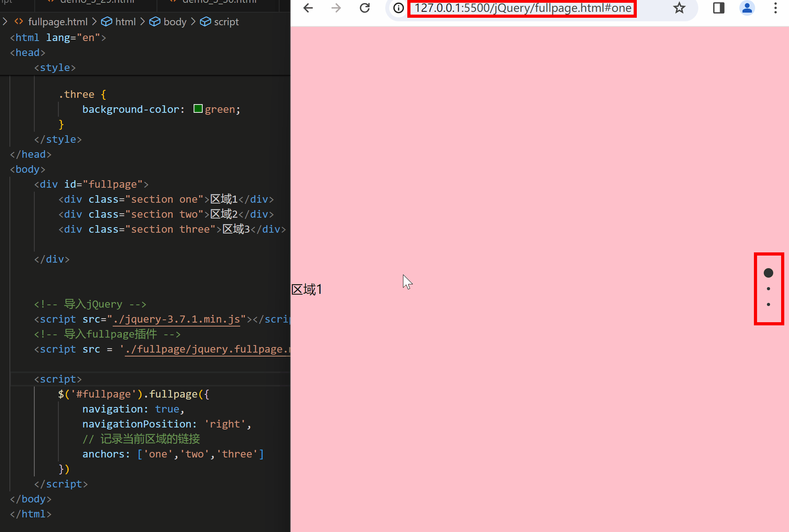Image resolution: width=789 pixels, height=532 pixels.
Task: Select the first fullpage navigation dot
Action: 768,273
